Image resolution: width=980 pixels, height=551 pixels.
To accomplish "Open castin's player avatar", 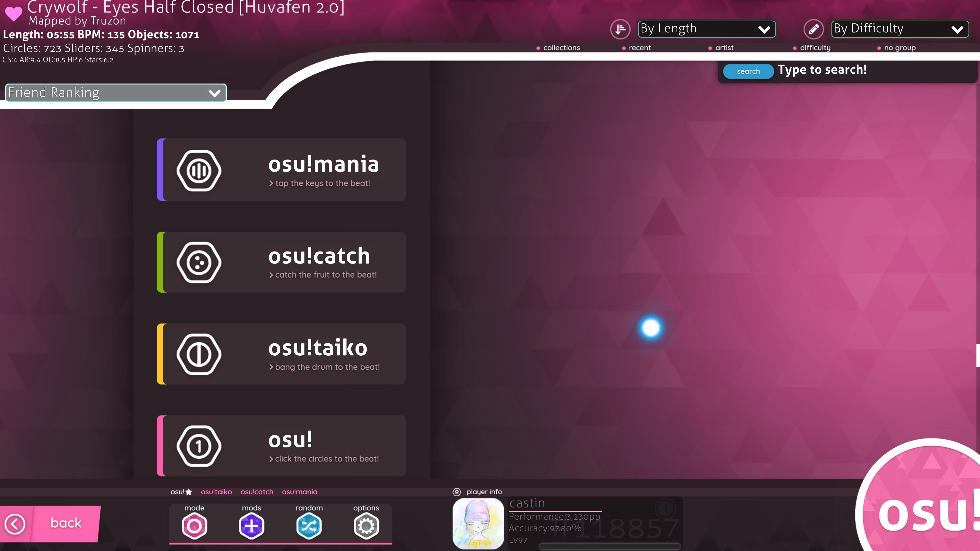I will pyautogui.click(x=478, y=524).
